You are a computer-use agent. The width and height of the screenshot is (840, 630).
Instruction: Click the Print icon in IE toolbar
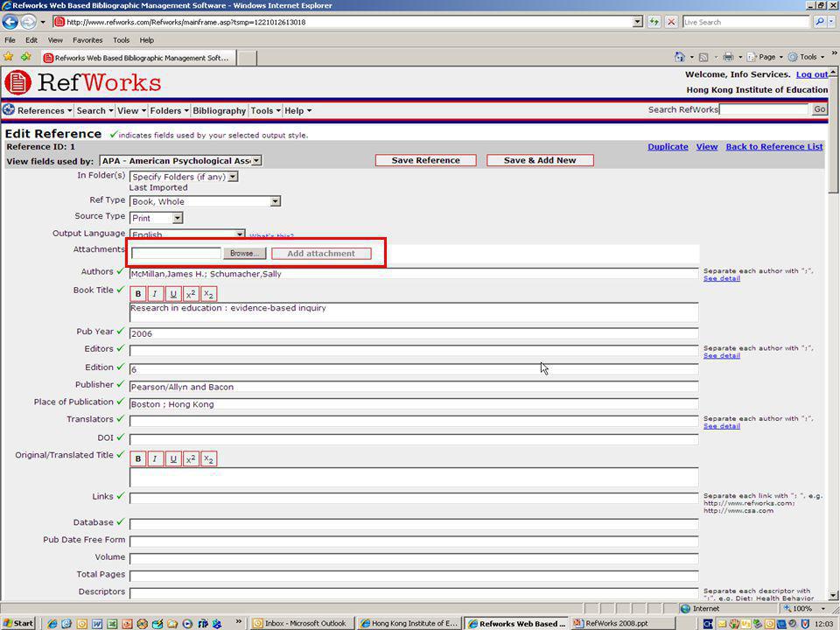(x=728, y=57)
